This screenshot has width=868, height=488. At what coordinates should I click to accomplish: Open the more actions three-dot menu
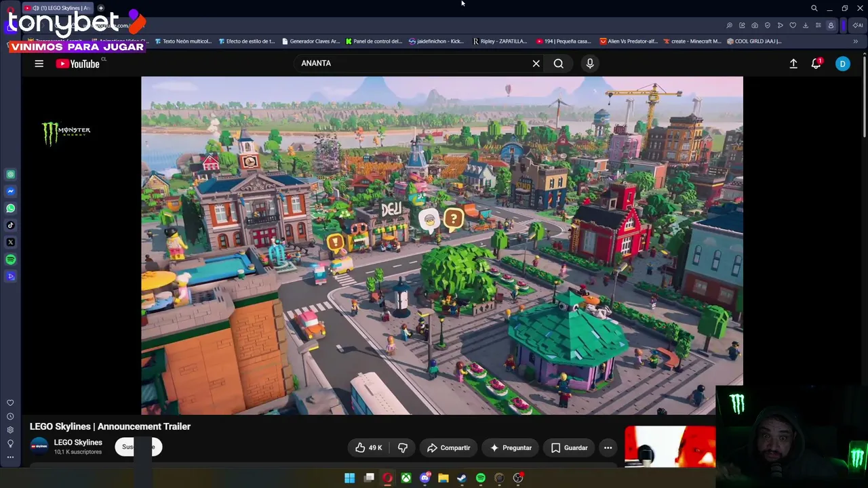(608, 448)
